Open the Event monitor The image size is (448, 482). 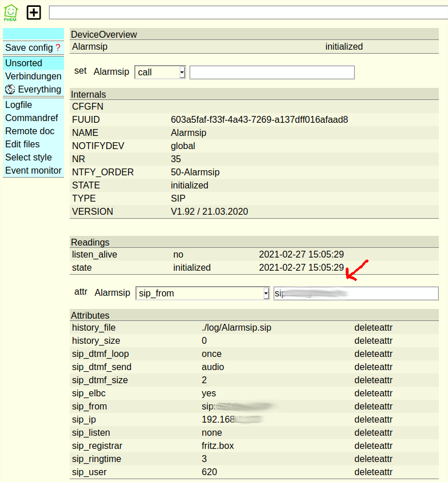click(x=33, y=171)
